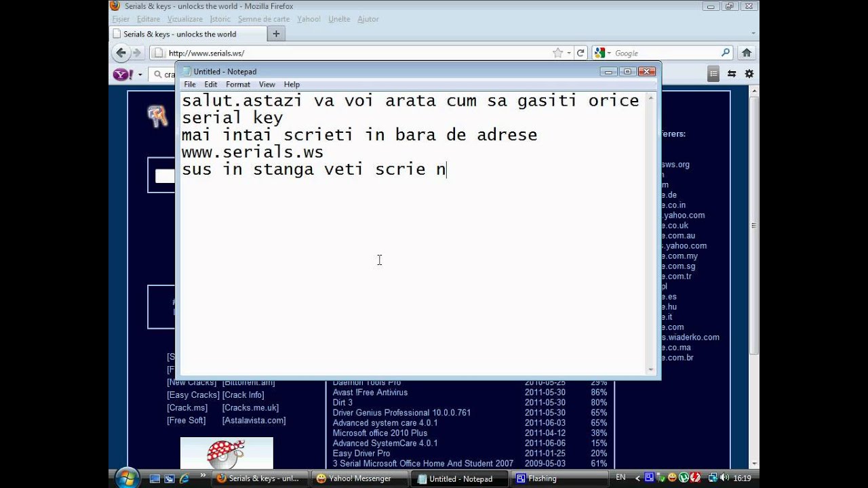Click Firefox's forward arrow button
The width and height of the screenshot is (868, 488).
click(136, 53)
